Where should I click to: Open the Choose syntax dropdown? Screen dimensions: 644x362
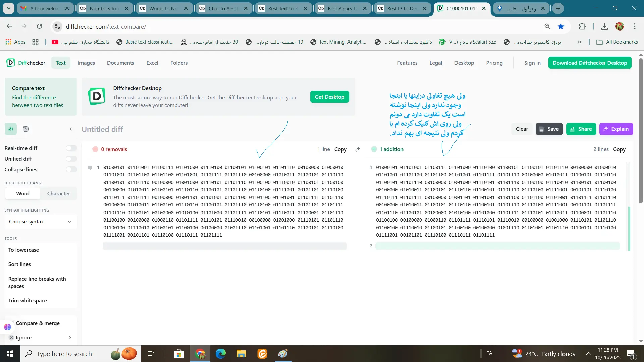coord(40,222)
